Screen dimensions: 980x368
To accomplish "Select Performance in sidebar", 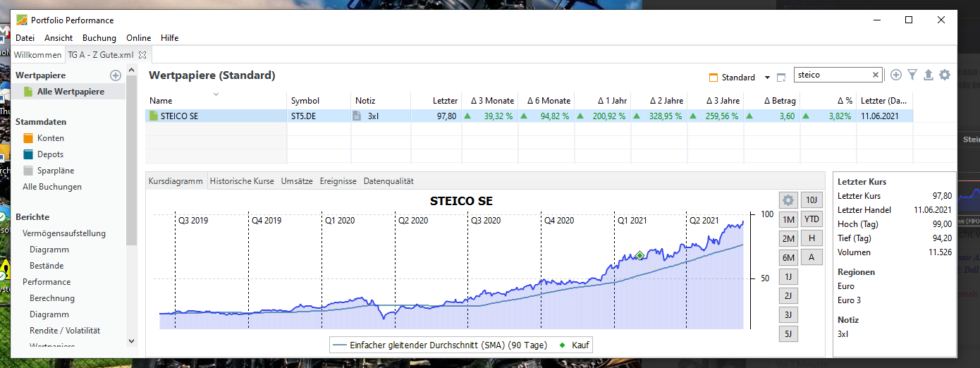I will click(x=47, y=282).
